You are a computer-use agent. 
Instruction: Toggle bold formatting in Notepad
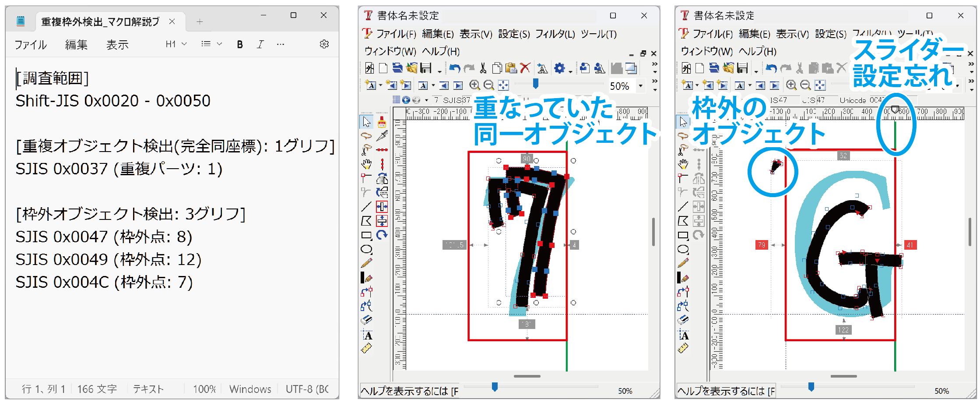click(240, 44)
